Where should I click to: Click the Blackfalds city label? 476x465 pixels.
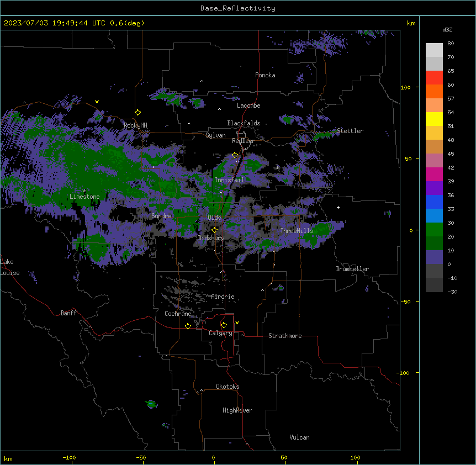click(x=244, y=123)
